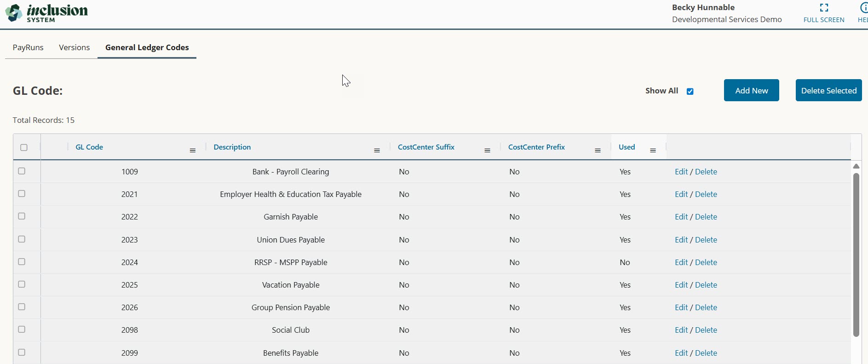Click the Becky Hunnable user name
This screenshot has width=868, height=364.
coord(703,7)
